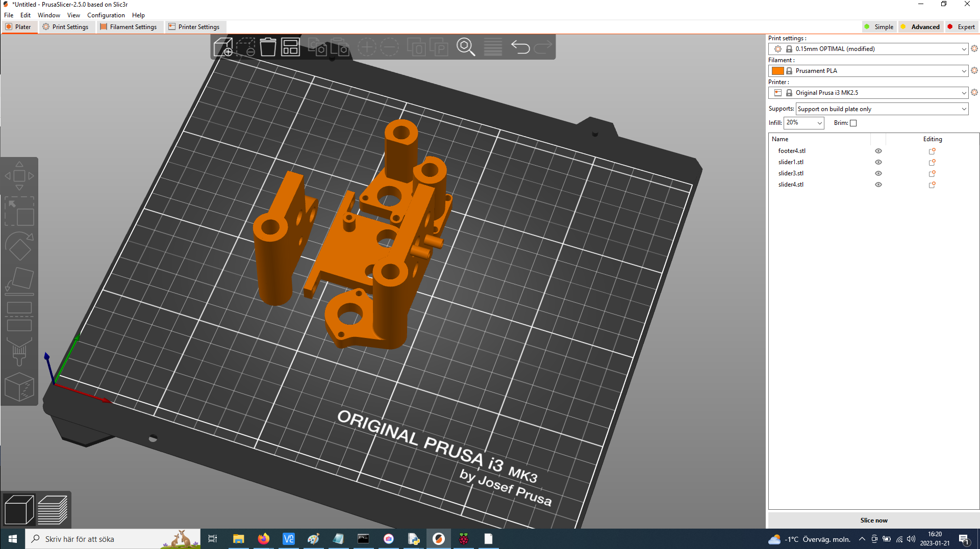Delete all objects with the trash icon
Viewport: 980px width, 549px height.
tap(268, 47)
